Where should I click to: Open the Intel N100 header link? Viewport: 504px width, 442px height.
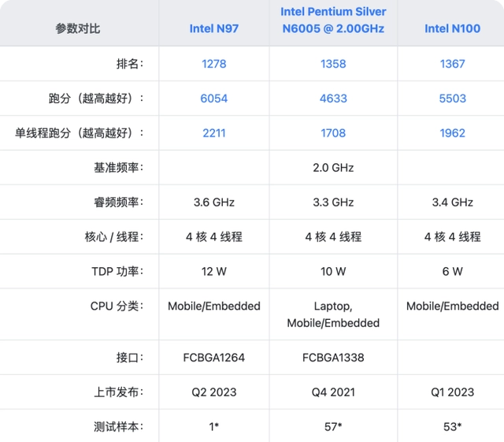click(x=452, y=28)
